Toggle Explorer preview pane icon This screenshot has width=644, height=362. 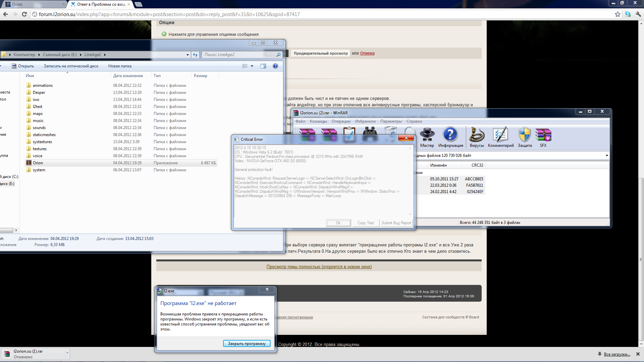tap(263, 66)
